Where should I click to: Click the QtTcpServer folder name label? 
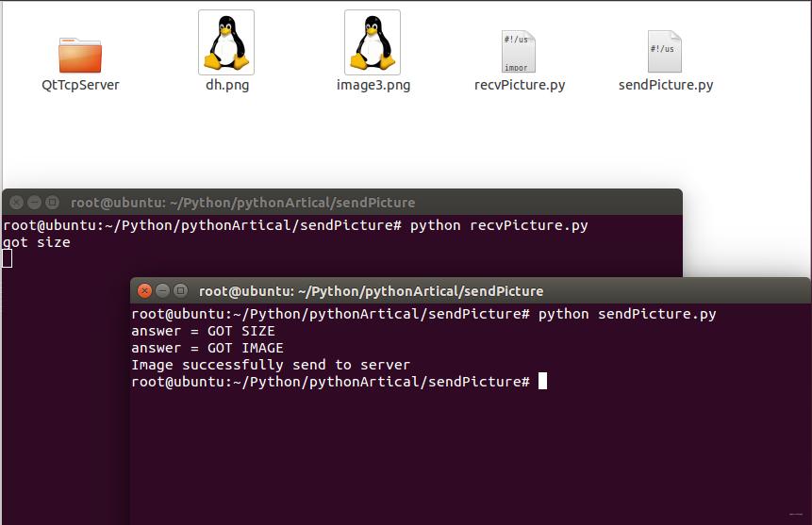pos(80,85)
